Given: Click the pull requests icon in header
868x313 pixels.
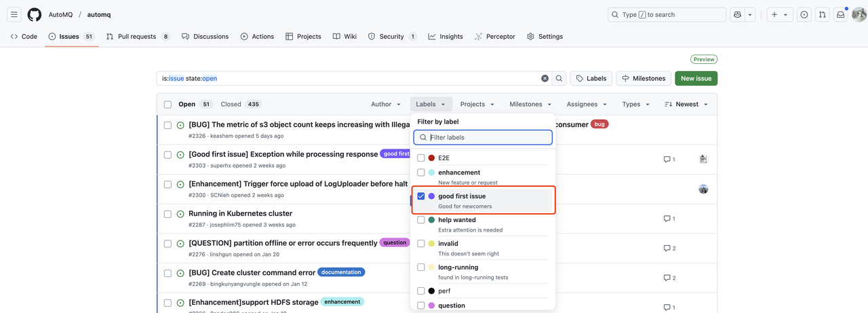Looking at the screenshot, I should coord(822,14).
